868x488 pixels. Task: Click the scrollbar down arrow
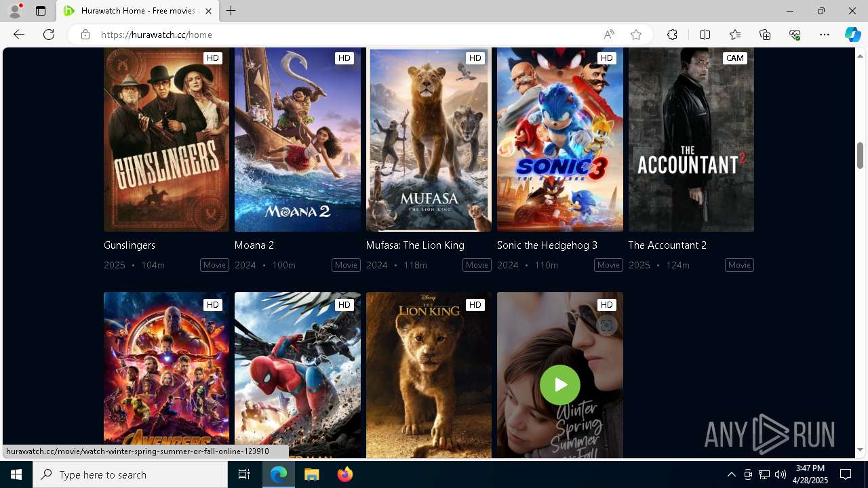(860, 450)
